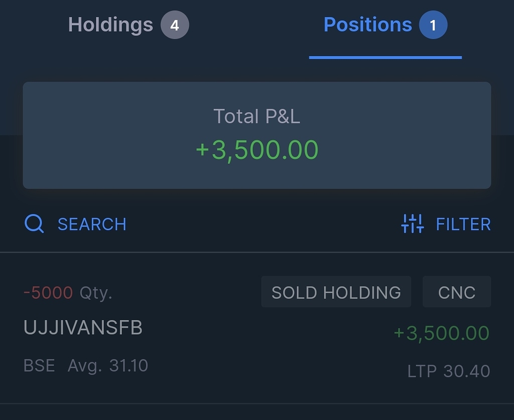The width and height of the screenshot is (514, 420).
Task: Click UJJIVANSFB position's +3,500.00 P&L
Action: click(x=442, y=333)
